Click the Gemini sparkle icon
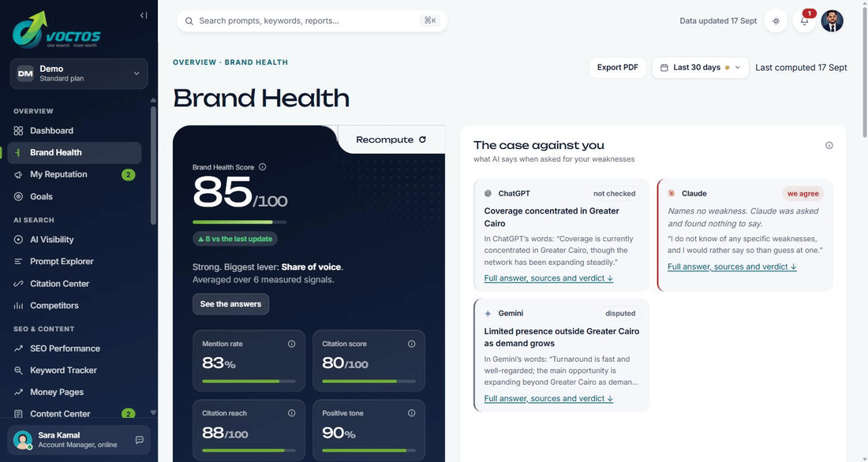 488,313
